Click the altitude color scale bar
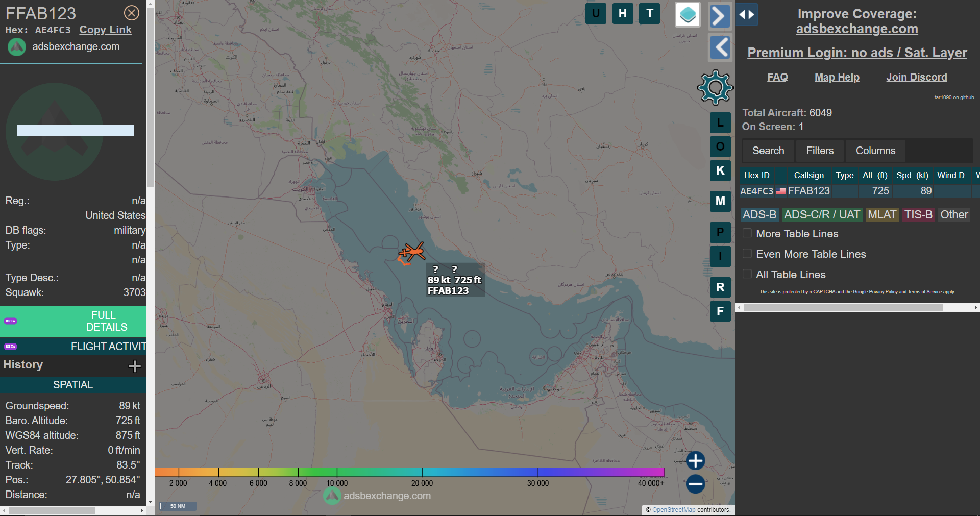The width and height of the screenshot is (980, 516). coord(410,472)
